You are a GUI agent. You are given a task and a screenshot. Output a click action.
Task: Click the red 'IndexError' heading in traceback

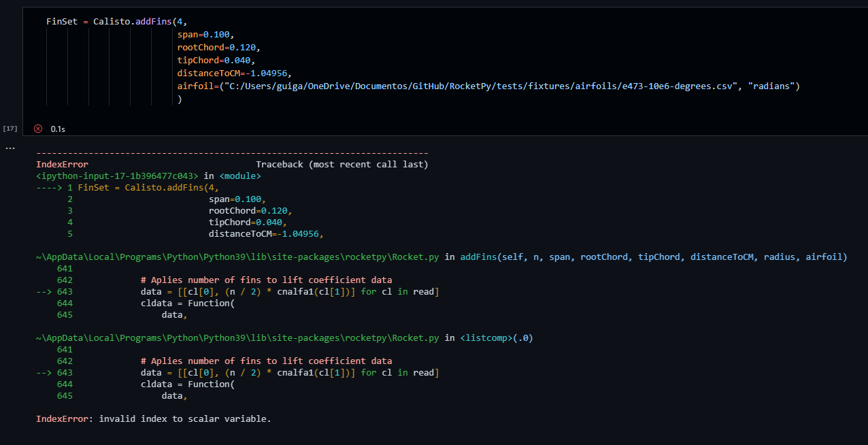point(62,165)
